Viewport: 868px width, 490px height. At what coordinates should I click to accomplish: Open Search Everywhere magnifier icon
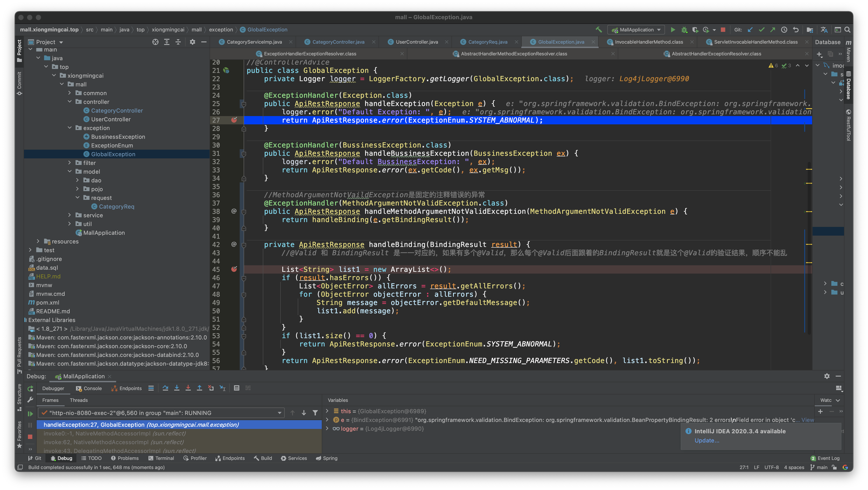click(847, 30)
